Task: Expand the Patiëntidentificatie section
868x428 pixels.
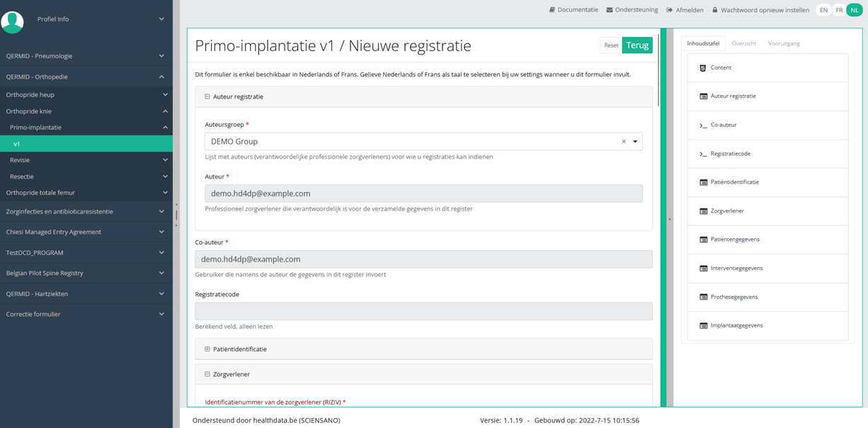Action: click(x=207, y=349)
